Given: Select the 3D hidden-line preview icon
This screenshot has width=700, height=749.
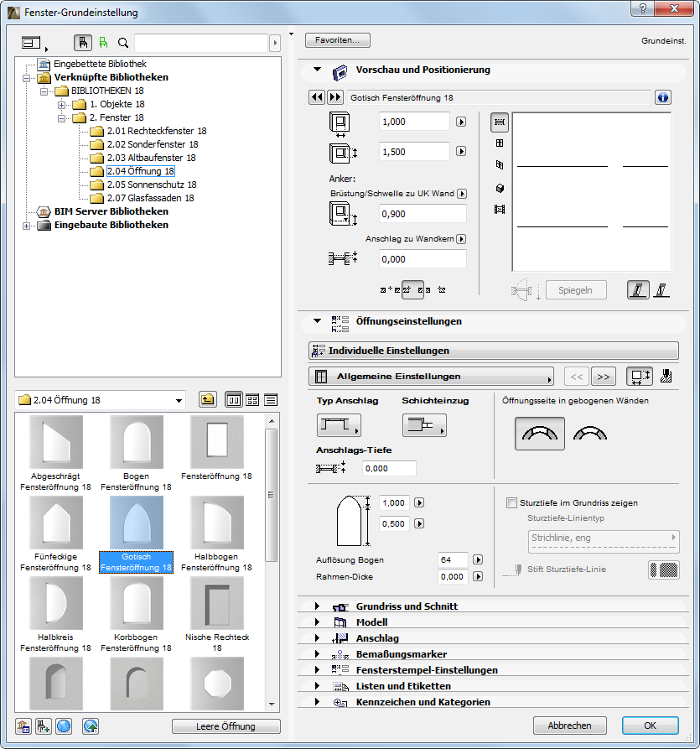Looking at the screenshot, I should click(x=500, y=165).
